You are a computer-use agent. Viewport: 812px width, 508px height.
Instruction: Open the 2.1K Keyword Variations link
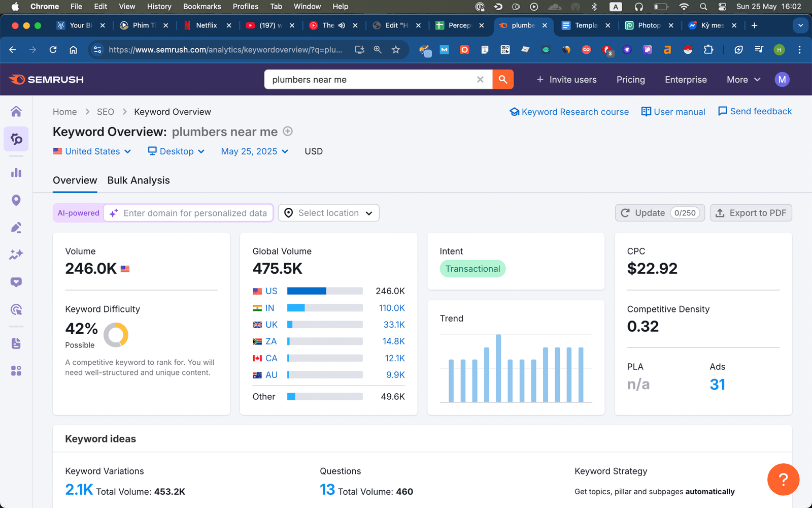[79, 490]
